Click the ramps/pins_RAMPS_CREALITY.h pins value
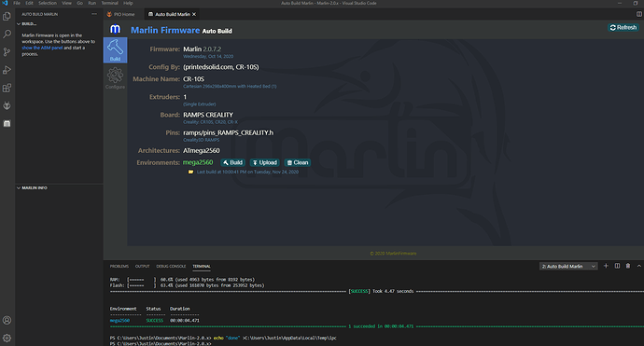This screenshot has width=644, height=346. [x=228, y=132]
